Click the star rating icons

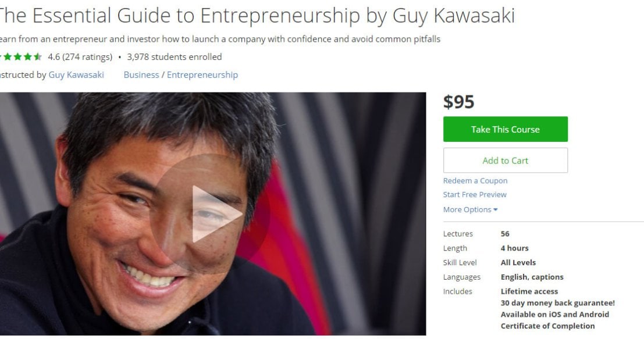click(x=20, y=56)
